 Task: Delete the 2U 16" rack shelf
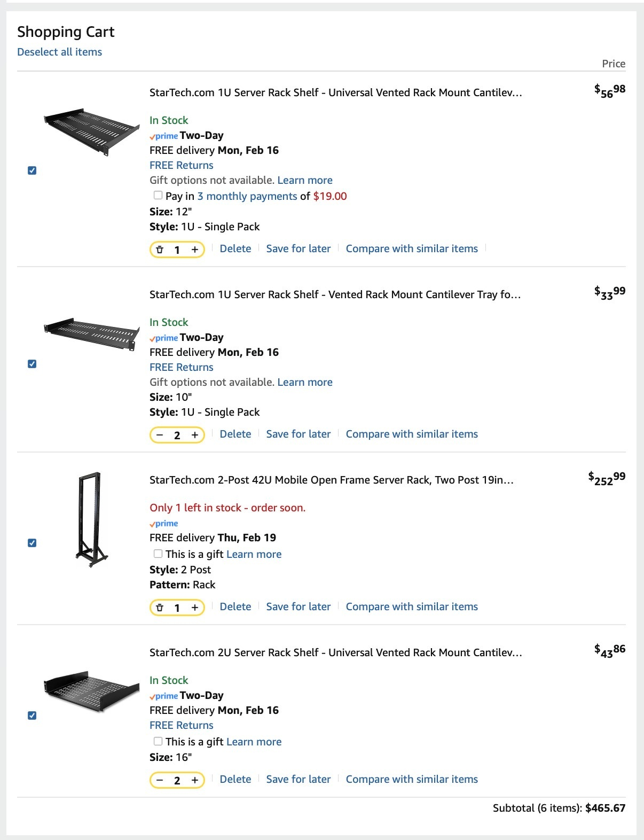(235, 779)
